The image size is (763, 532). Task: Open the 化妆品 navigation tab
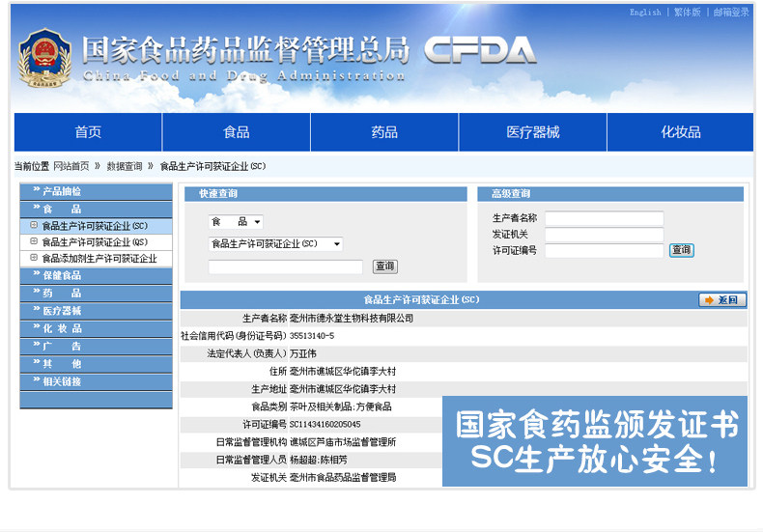680,131
